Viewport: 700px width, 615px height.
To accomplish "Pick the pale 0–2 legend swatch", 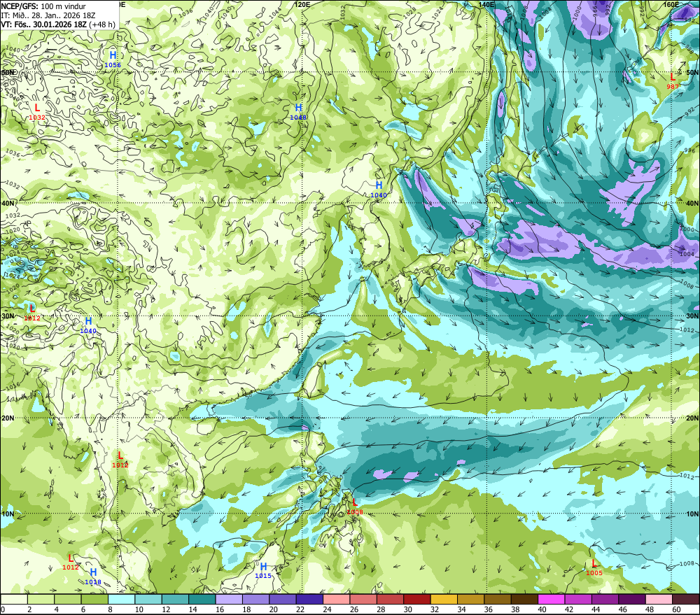I will tap(14, 599).
